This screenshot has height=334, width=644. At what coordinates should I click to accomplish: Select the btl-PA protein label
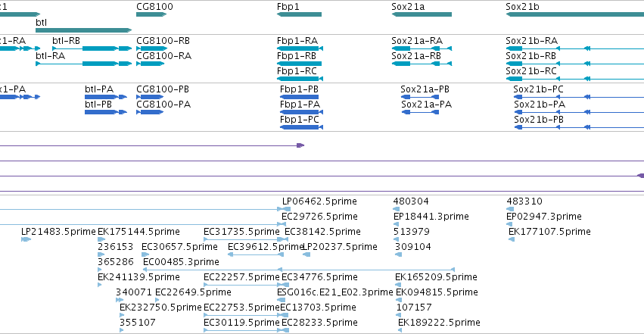pos(99,89)
